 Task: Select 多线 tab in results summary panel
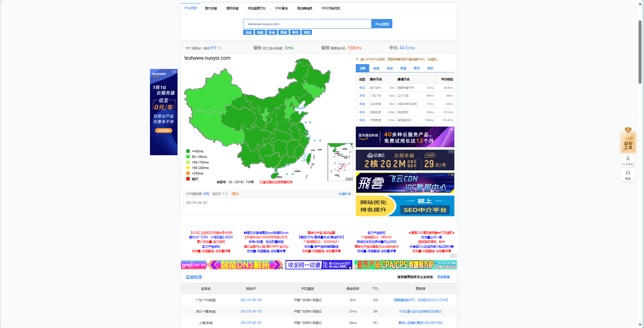(390, 68)
